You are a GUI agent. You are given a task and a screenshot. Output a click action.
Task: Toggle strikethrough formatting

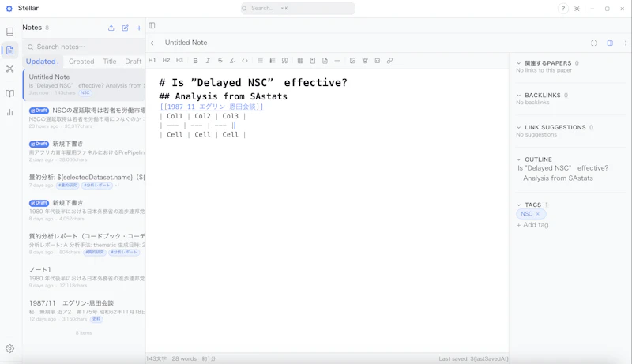(220, 61)
